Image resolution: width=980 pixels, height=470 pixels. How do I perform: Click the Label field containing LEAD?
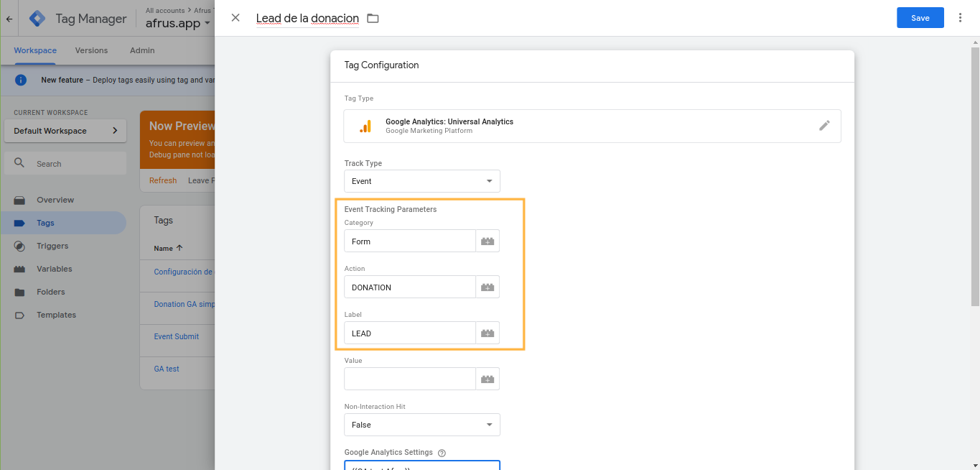[410, 333]
